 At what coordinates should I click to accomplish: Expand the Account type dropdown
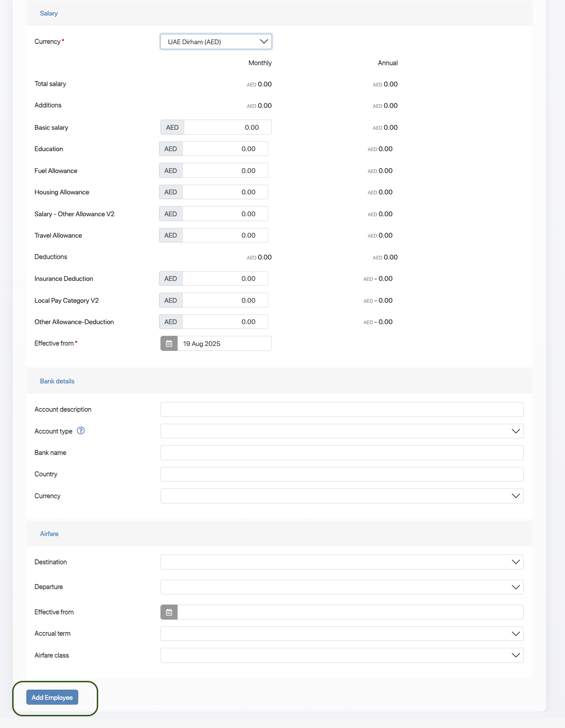[x=341, y=431]
